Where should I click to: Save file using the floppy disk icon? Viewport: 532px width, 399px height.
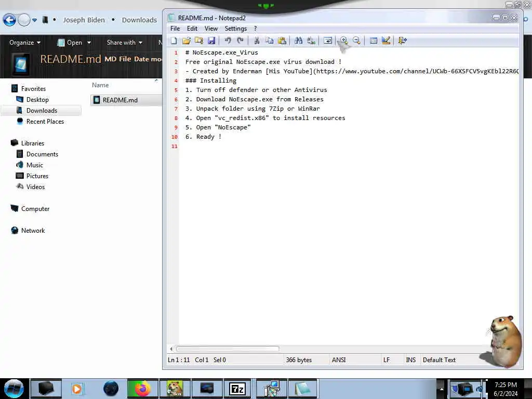tap(211, 41)
